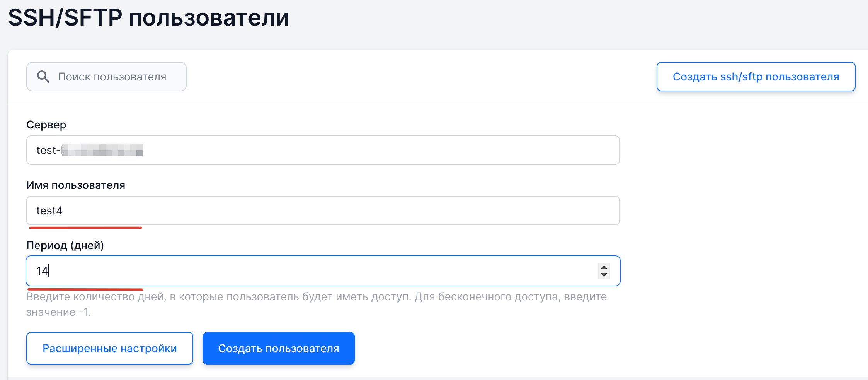Increase period with the up arrow
This screenshot has width=868, height=380.
(604, 267)
